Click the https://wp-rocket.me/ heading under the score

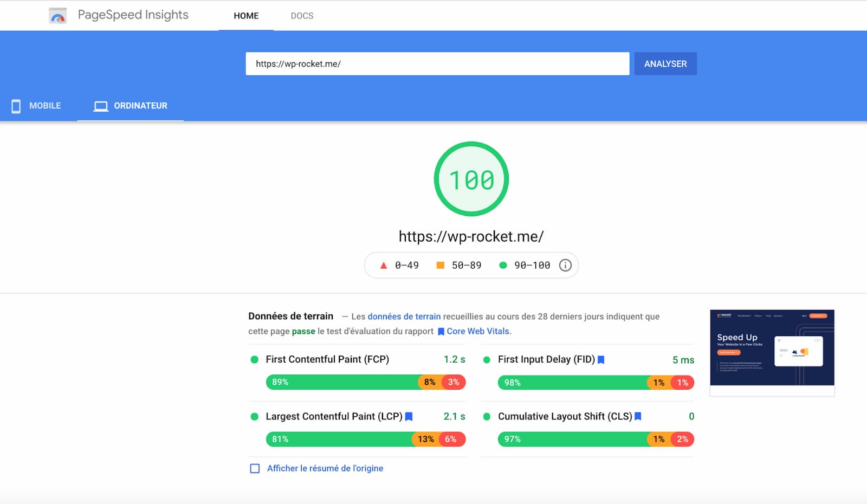pos(471,236)
